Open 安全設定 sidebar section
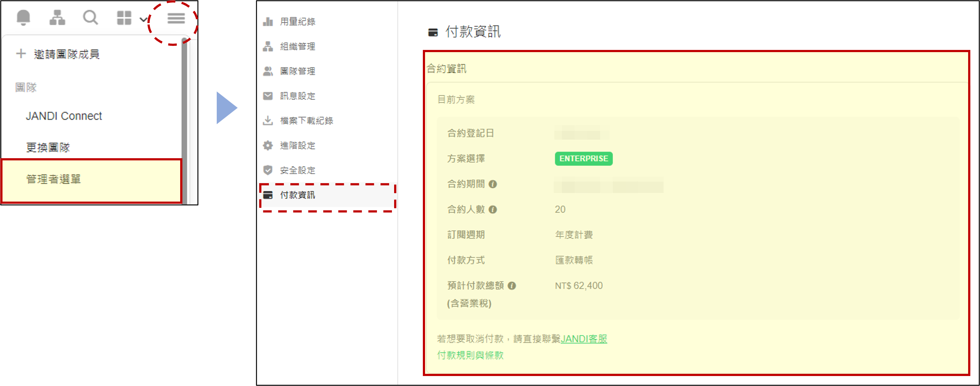The width and height of the screenshot is (980, 386). tap(297, 170)
